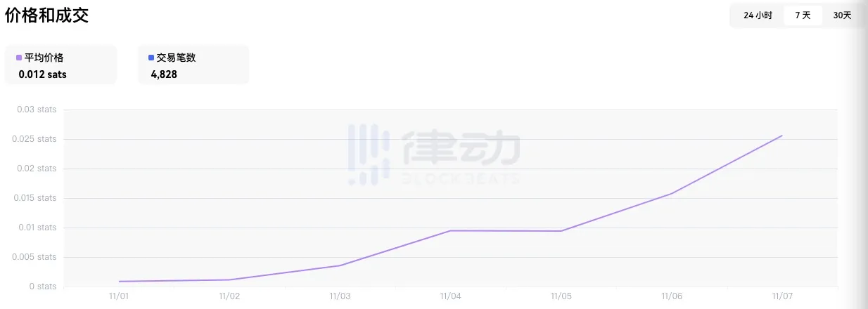Click the purple 平均价格 legend color square
Viewport: 868px width, 309px height.
[x=19, y=58]
